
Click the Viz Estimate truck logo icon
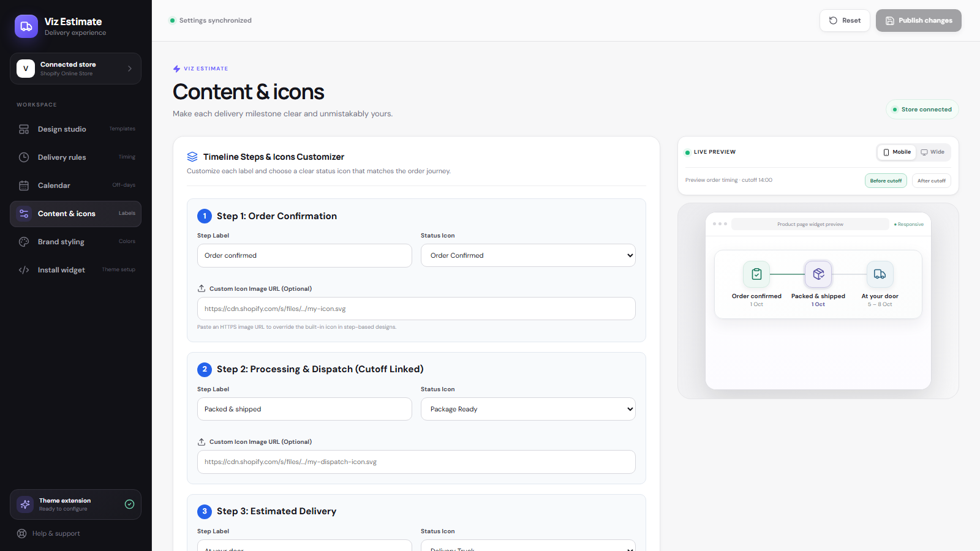pyautogui.click(x=26, y=26)
